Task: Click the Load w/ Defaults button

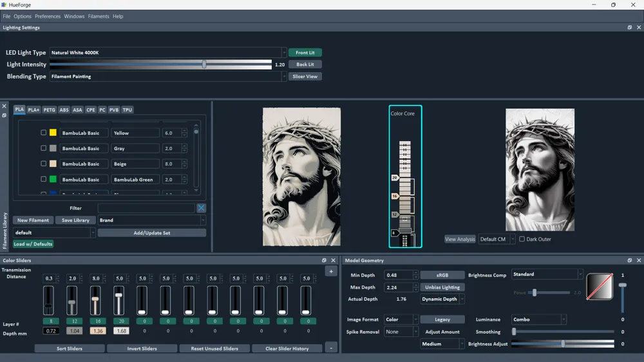Action: (33, 244)
